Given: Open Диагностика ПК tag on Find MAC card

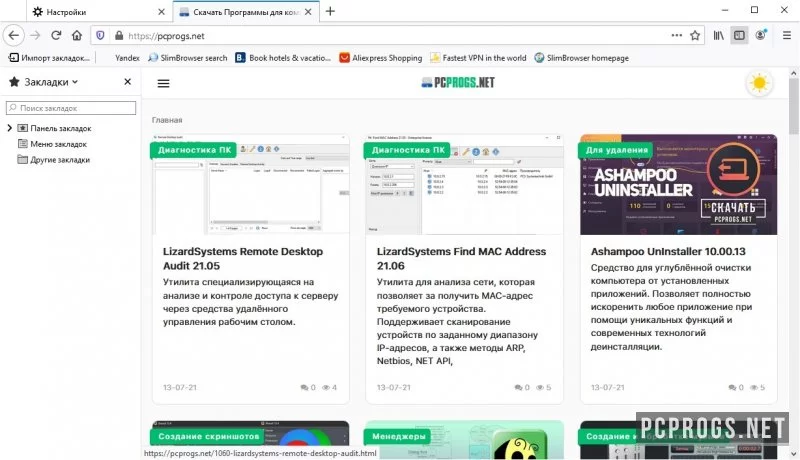Looking at the screenshot, I should pos(408,150).
